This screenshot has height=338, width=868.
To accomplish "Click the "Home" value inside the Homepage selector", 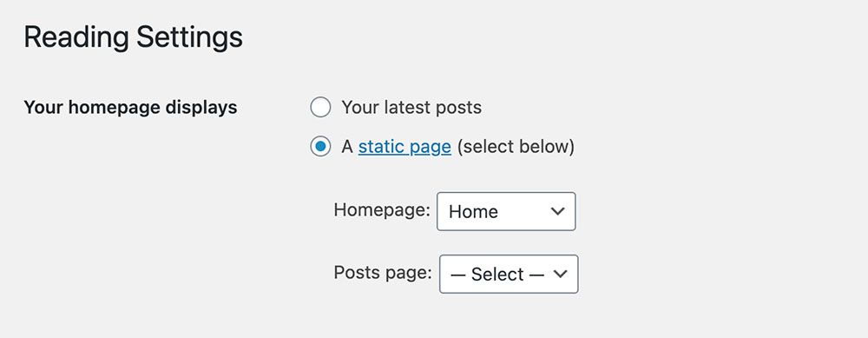I will [473, 212].
